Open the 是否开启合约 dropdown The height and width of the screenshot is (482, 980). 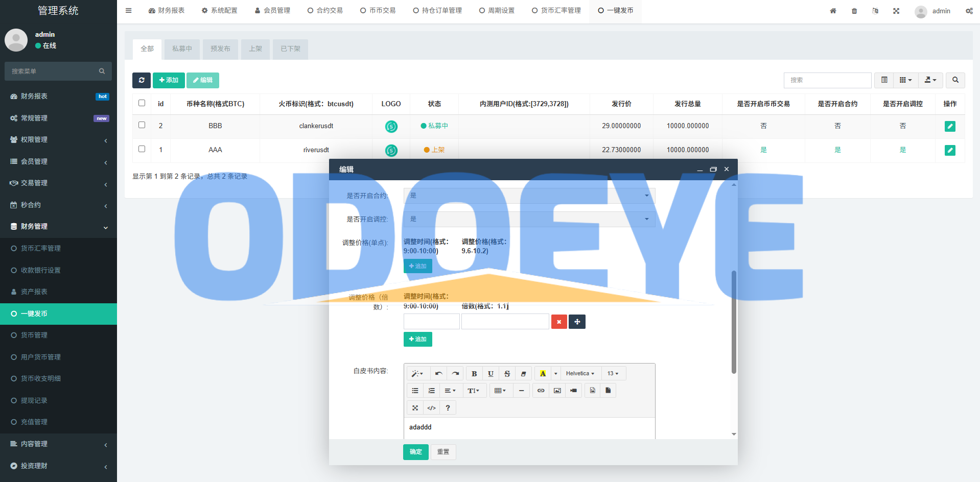click(x=529, y=196)
